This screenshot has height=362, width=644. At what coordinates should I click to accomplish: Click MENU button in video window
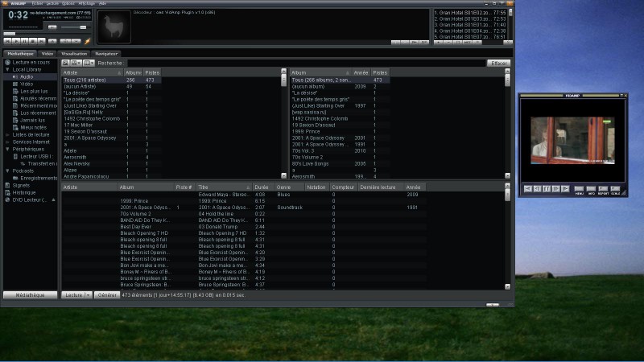(x=579, y=190)
